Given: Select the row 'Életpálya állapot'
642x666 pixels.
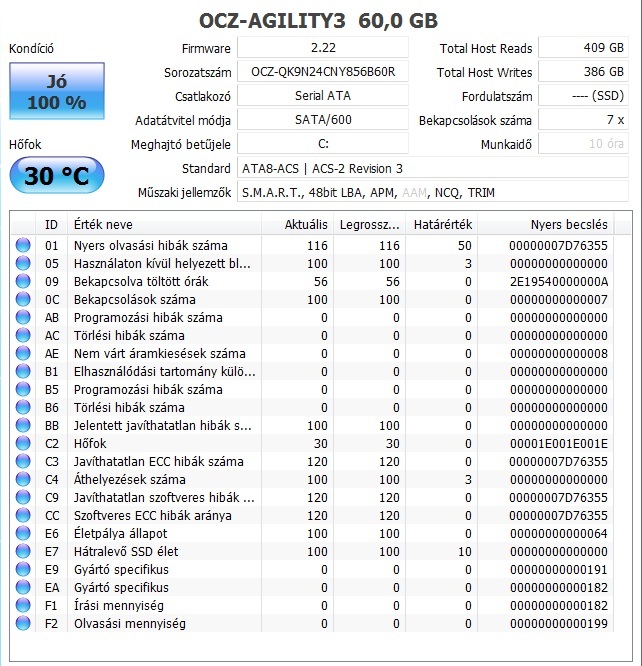Looking at the screenshot, I should [312, 533].
